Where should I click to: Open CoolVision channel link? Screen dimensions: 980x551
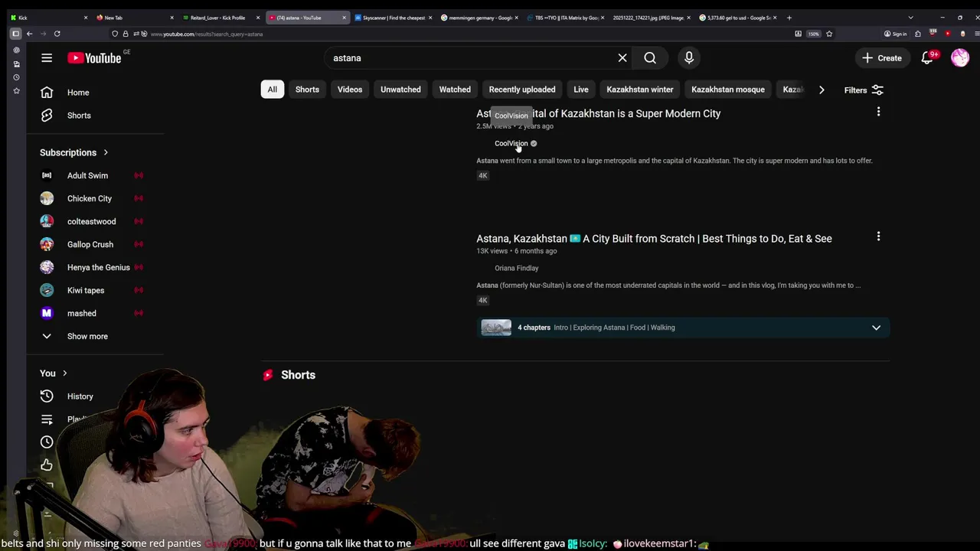(x=511, y=143)
